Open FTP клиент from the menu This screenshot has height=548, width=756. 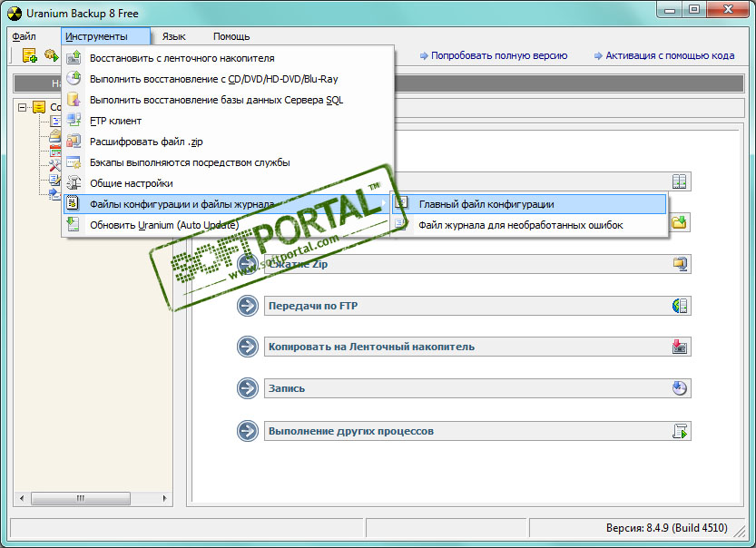pyautogui.click(x=228, y=121)
